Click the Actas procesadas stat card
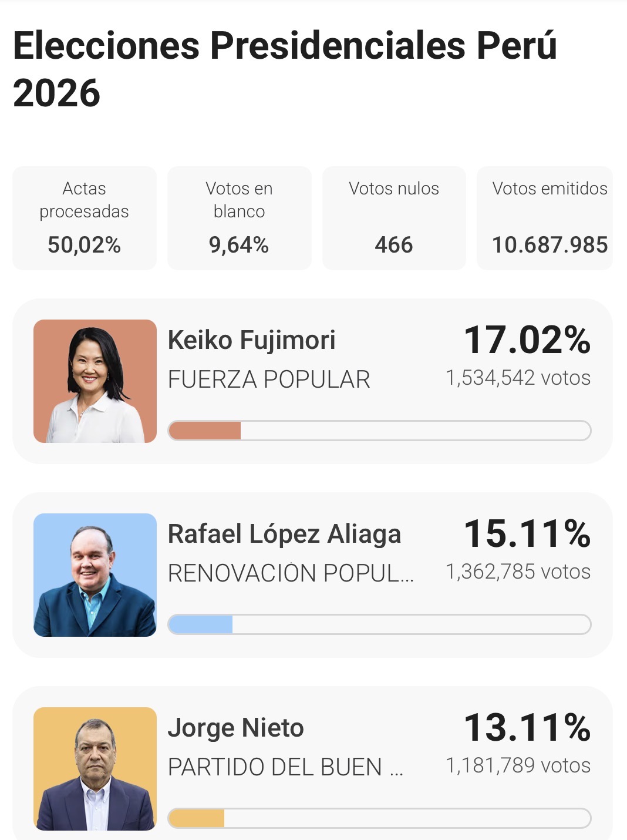The width and height of the screenshot is (627, 840). pos(85,219)
